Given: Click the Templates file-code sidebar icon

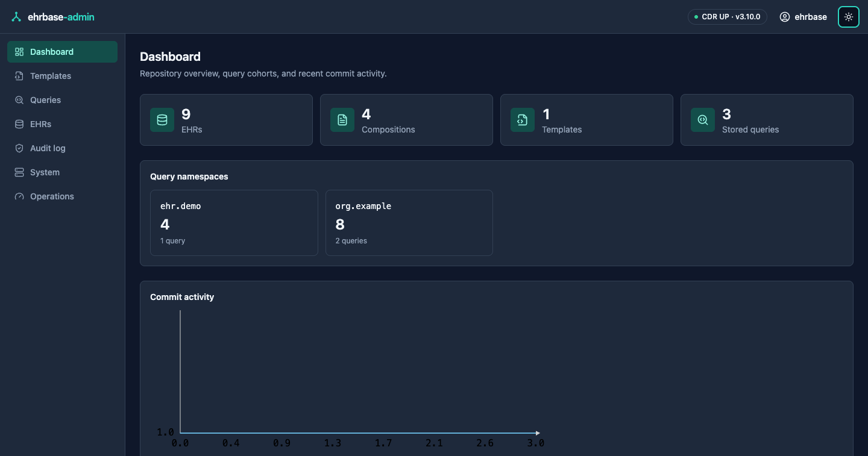Looking at the screenshot, I should click(19, 76).
